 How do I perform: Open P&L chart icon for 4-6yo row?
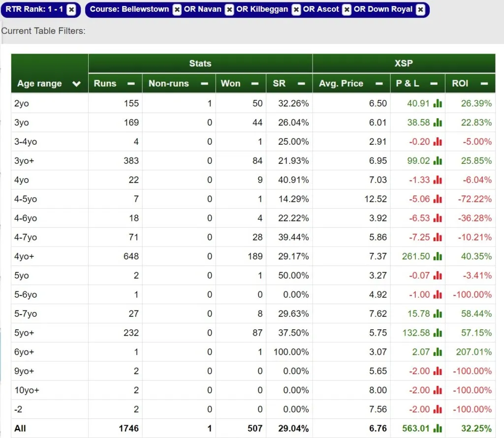tap(438, 218)
